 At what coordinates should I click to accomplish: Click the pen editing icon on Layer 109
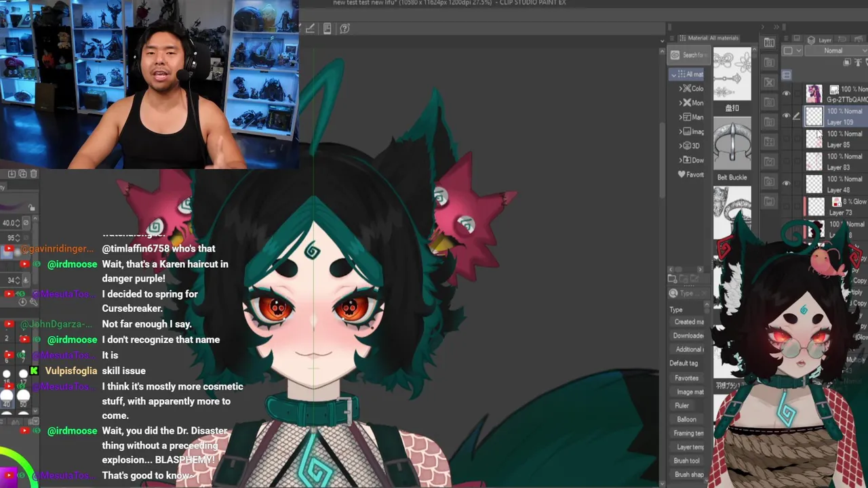[796, 117]
